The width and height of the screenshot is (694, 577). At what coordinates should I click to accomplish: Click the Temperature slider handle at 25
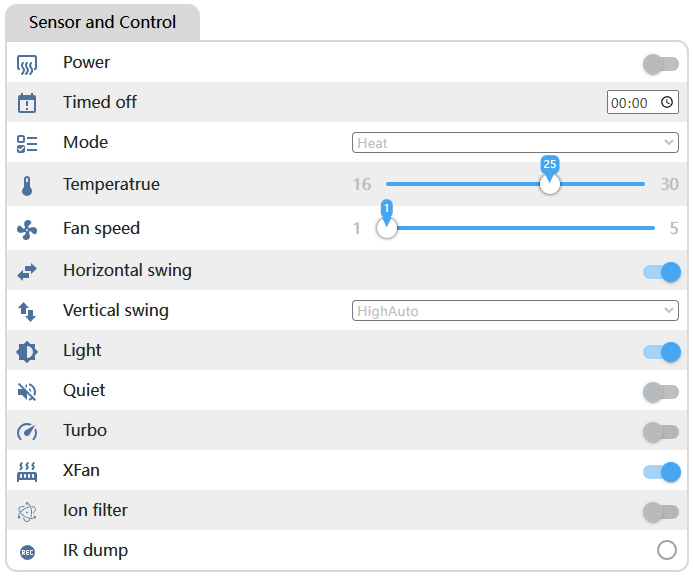[549, 184]
